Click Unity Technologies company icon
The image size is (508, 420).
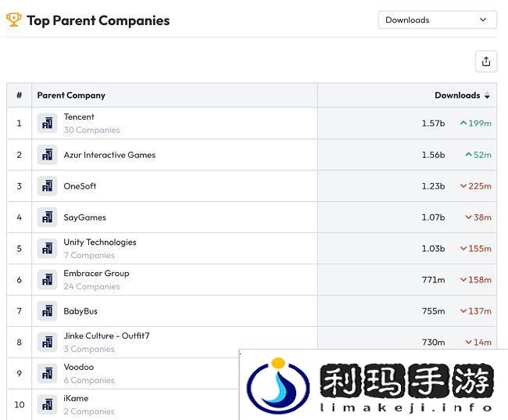pos(47,249)
